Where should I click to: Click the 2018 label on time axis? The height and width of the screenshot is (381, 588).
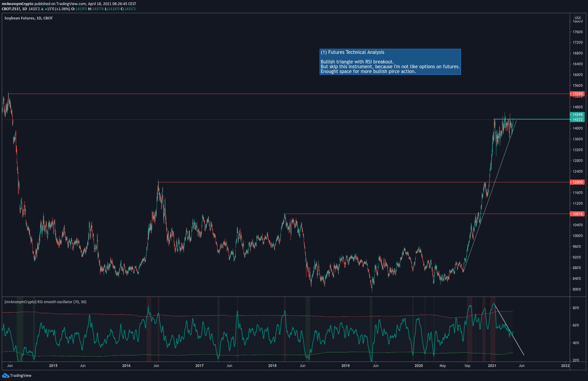pos(272,366)
